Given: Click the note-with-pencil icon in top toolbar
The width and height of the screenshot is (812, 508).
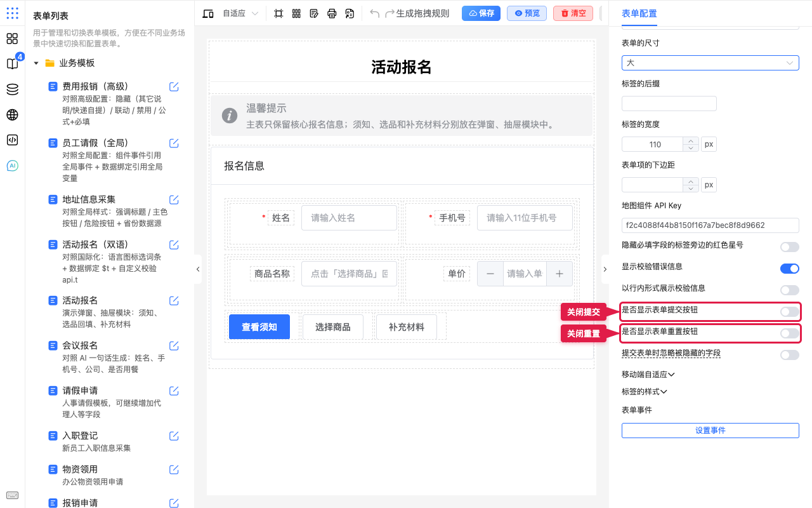Looking at the screenshot, I should point(314,13).
